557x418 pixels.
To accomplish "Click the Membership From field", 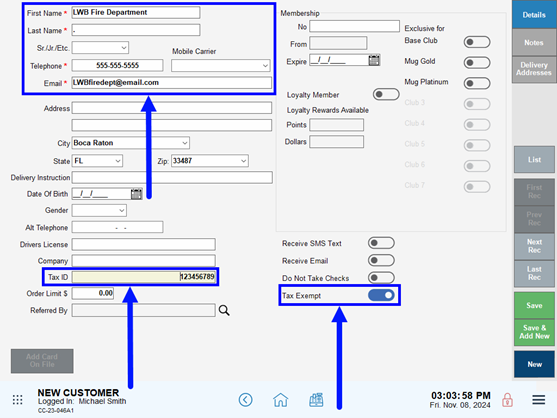I will (x=338, y=43).
